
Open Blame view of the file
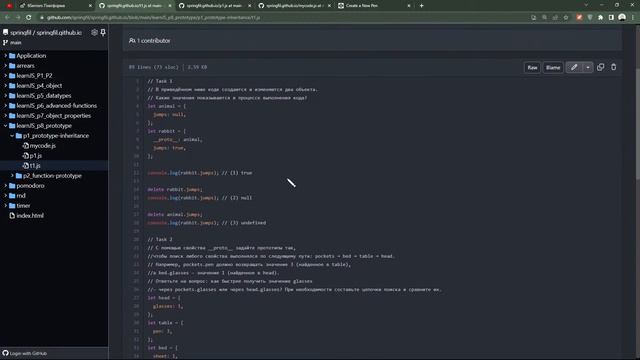553,67
